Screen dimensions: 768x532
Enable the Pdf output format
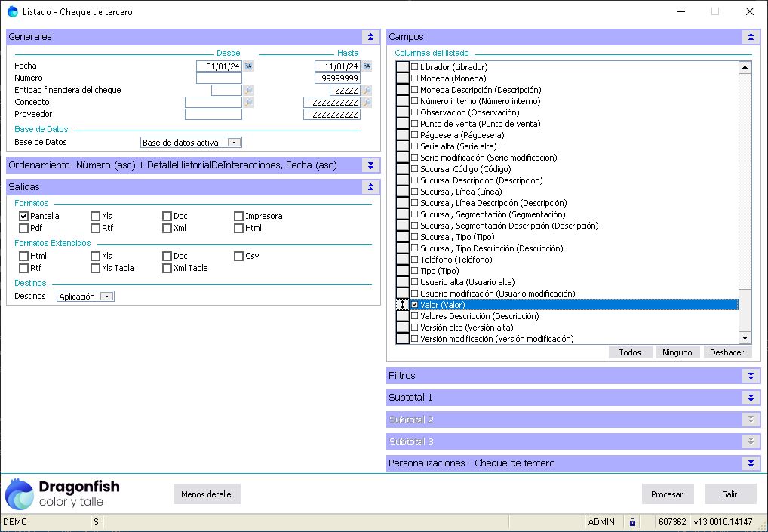23,229
